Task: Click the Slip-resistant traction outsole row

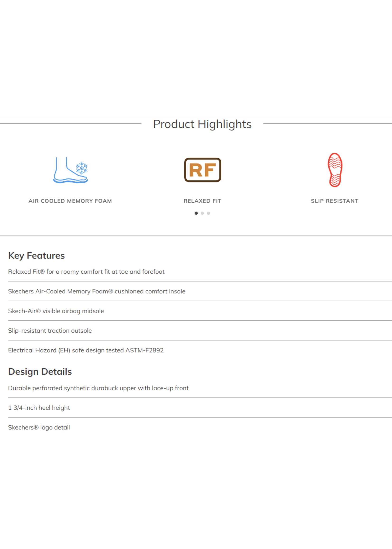Action: tap(200, 331)
